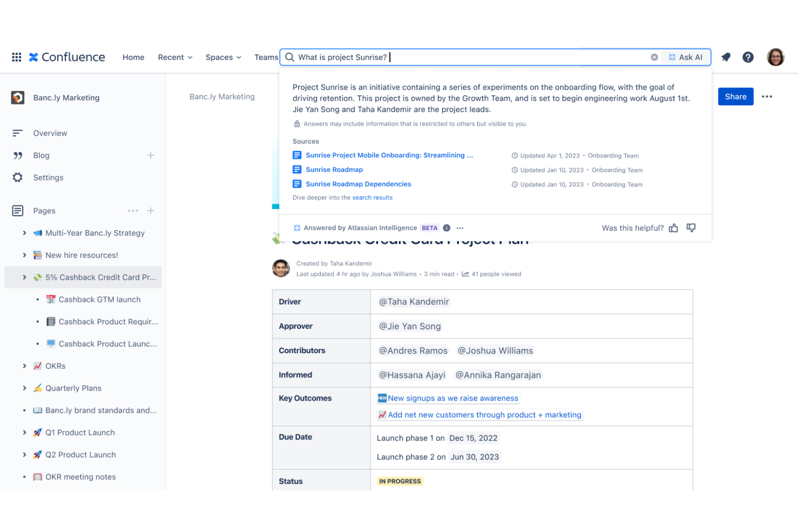Image resolution: width=798 pixels, height=532 pixels.
Task: Click the Confluence logo
Action: coord(66,57)
